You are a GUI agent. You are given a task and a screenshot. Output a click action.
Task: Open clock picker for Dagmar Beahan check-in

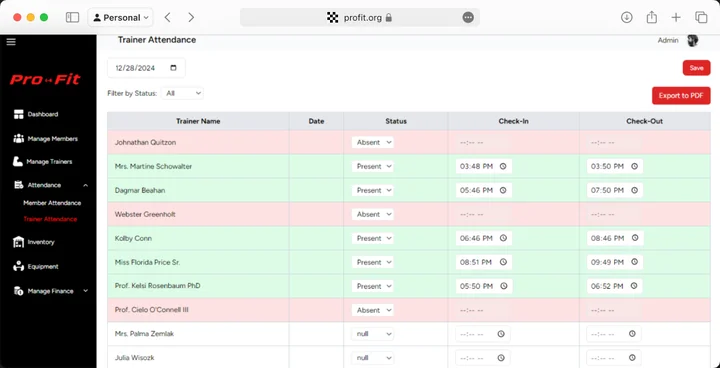point(503,190)
